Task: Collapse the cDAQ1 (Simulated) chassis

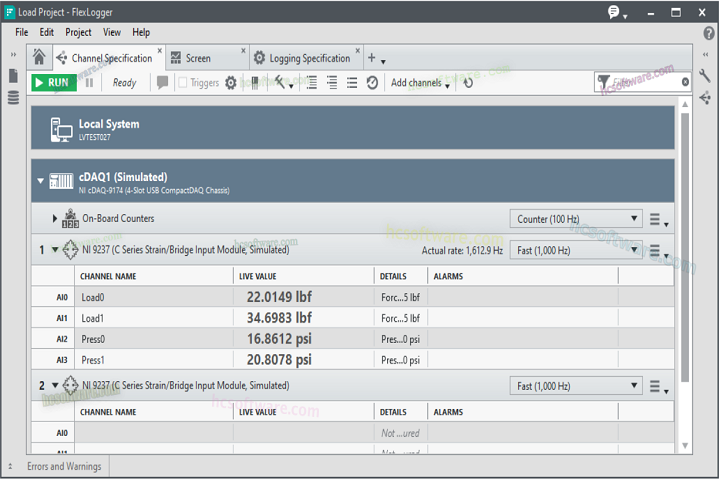Action: pos(40,181)
